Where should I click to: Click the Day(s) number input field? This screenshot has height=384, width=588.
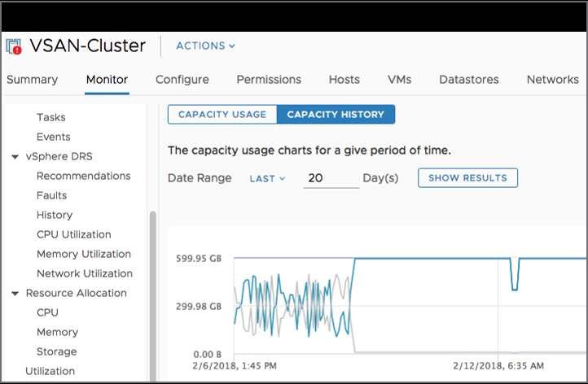tap(331, 178)
